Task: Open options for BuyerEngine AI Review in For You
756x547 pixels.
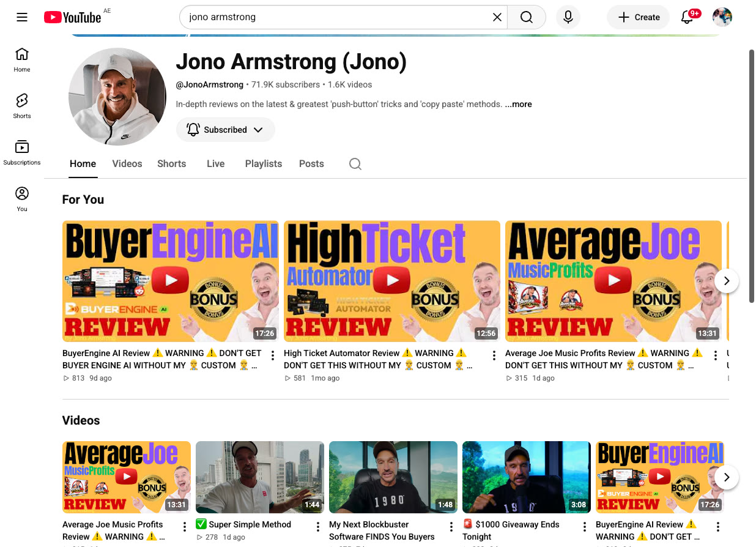Action: pos(273,355)
